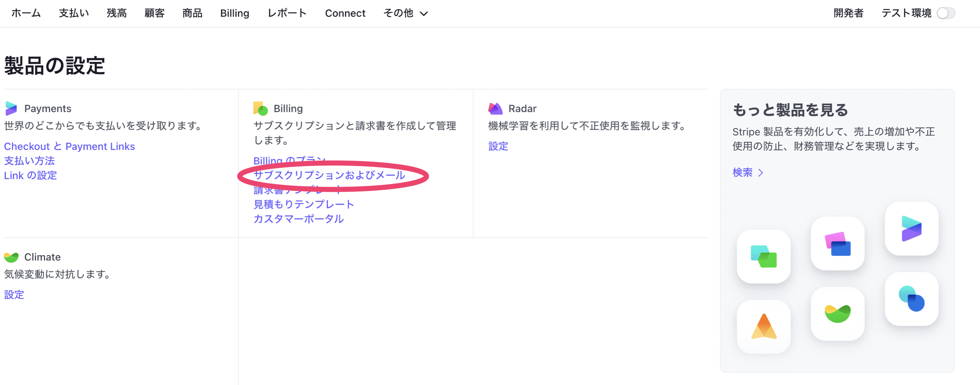Click the purple Payments triangle icon in the product grid
Screen dimensions: 980x385
pyautogui.click(x=911, y=229)
